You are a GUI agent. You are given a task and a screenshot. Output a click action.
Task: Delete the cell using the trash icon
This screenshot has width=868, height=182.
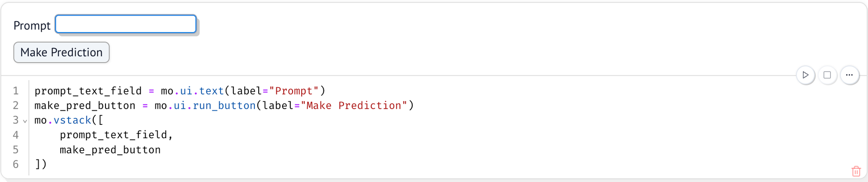click(856, 171)
